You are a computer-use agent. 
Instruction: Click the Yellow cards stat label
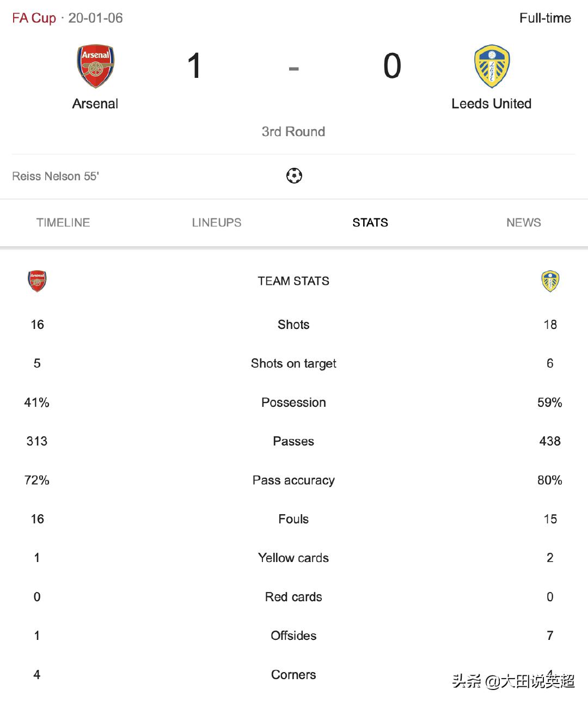(293, 558)
